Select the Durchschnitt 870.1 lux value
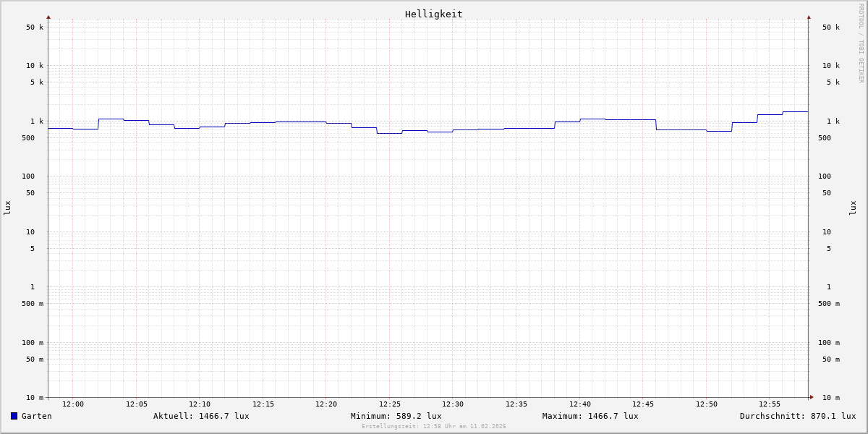 point(797,416)
